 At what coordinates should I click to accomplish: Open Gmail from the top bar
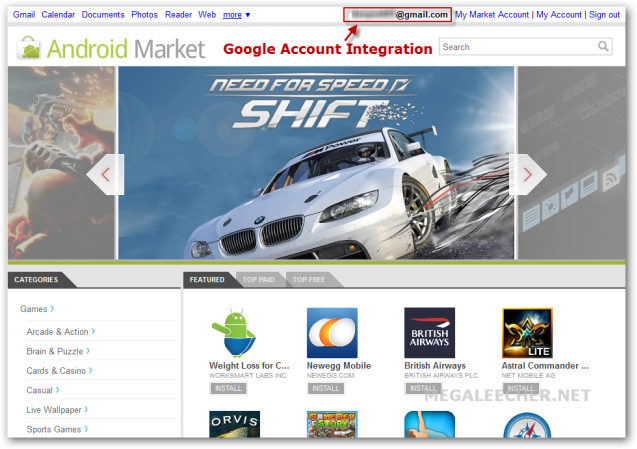pos(24,15)
